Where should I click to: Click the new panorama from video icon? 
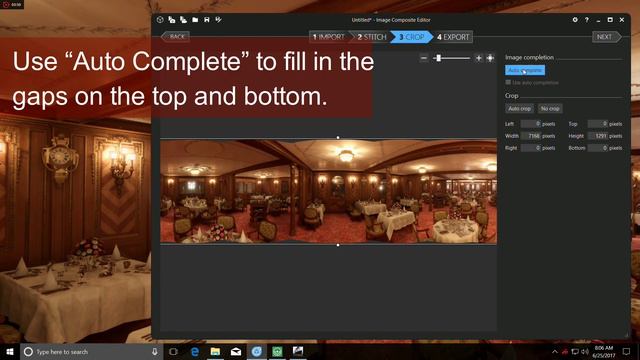[184, 20]
